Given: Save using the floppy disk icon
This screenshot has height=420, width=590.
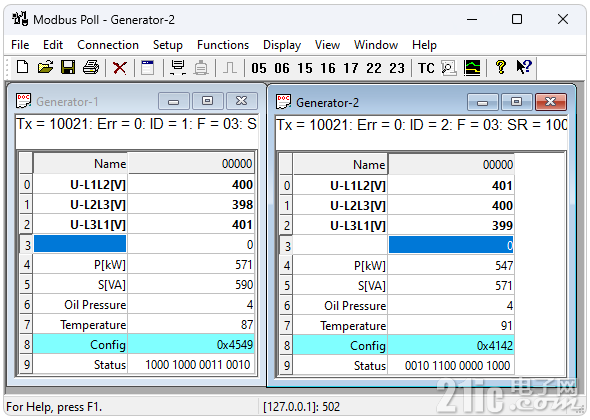Looking at the screenshot, I should [68, 68].
